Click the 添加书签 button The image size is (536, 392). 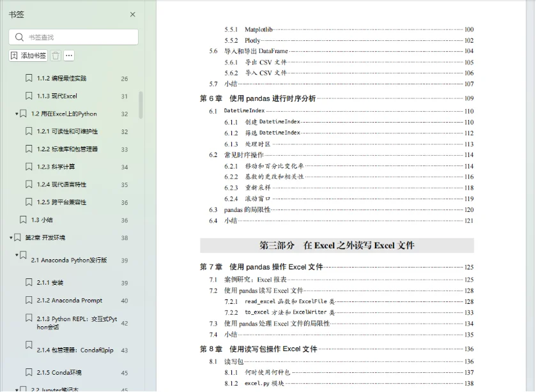(x=28, y=56)
